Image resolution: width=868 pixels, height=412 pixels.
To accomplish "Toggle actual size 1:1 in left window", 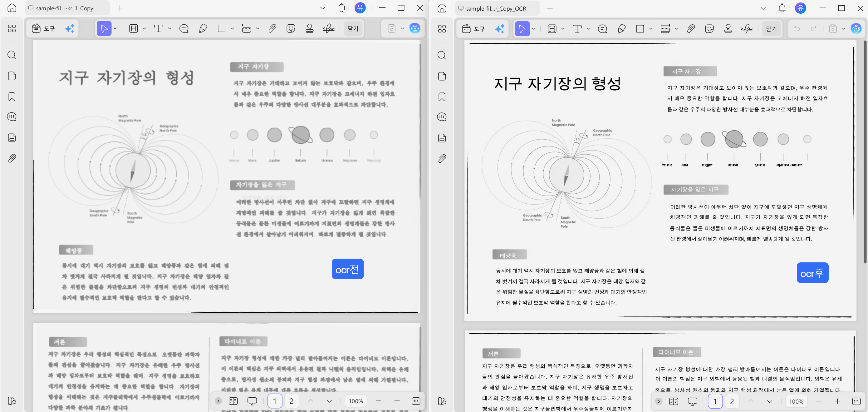I will coord(416,401).
